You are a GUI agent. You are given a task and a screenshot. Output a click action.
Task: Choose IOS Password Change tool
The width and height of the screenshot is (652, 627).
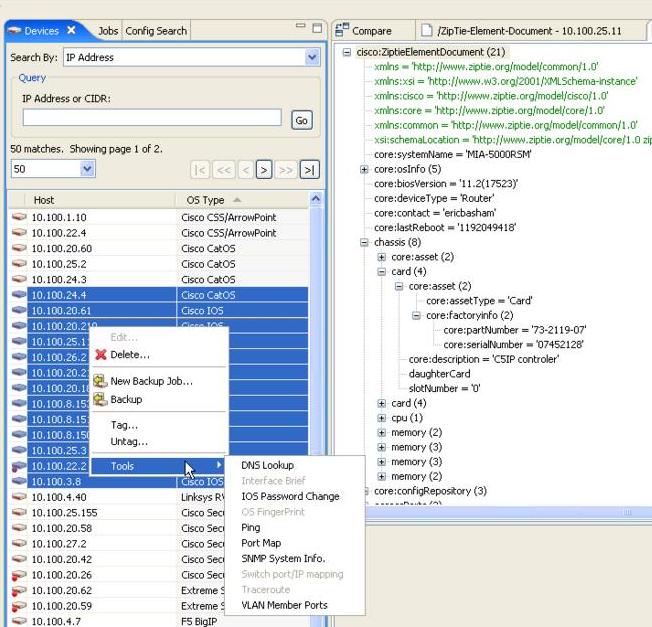294,496
